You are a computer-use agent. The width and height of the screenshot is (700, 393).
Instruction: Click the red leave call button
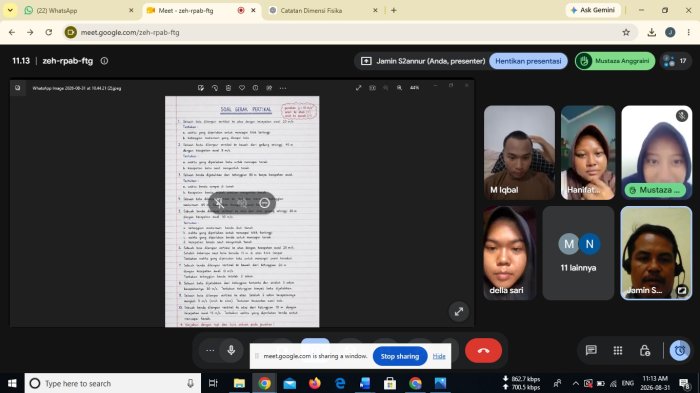pos(483,351)
